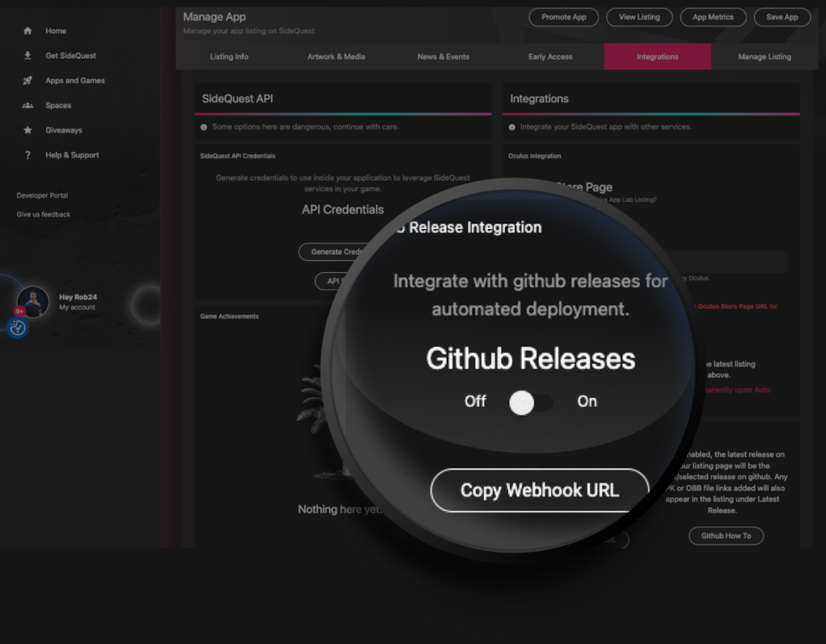Click the Giveaways star icon

point(28,130)
